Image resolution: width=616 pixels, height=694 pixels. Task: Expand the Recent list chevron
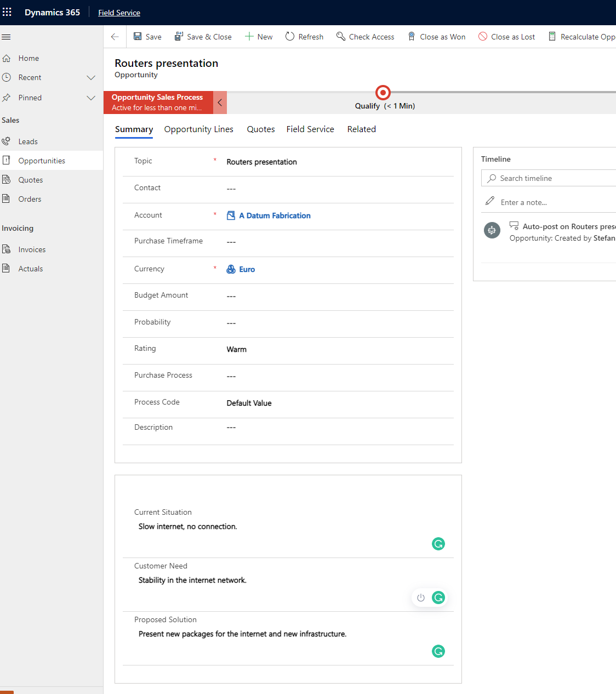[91, 78]
